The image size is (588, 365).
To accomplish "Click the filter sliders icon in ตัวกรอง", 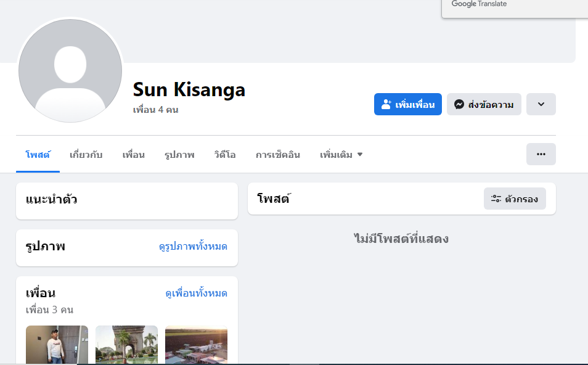I will click(496, 199).
